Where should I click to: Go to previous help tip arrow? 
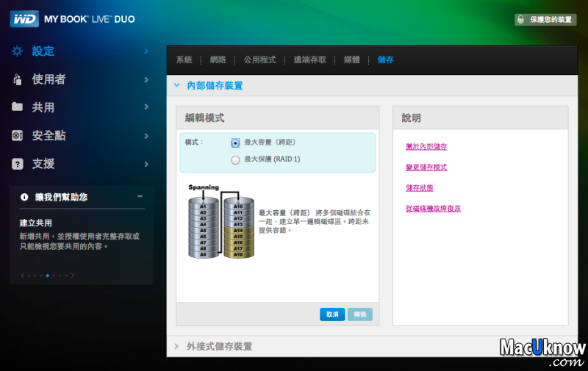coord(23,275)
